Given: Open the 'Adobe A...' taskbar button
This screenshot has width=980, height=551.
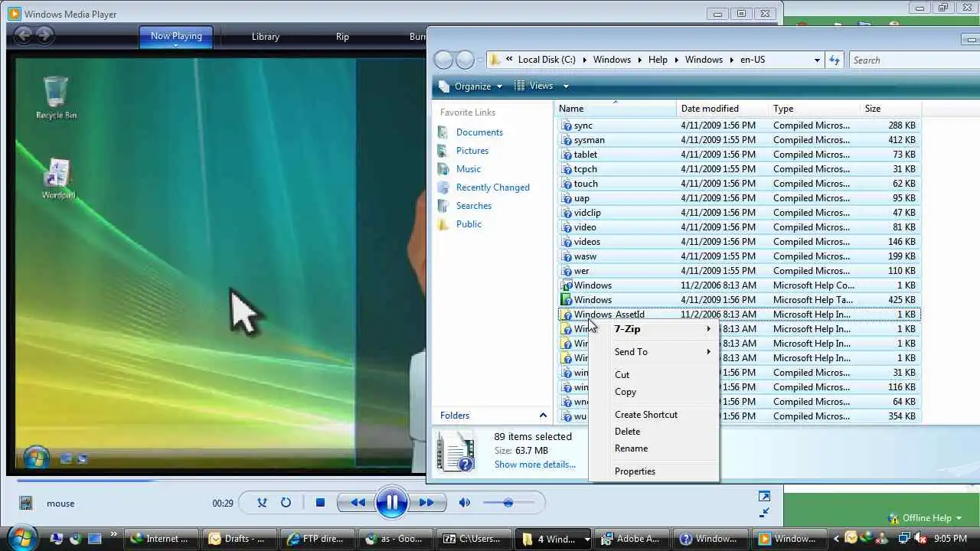Looking at the screenshot, I should pyautogui.click(x=631, y=539).
